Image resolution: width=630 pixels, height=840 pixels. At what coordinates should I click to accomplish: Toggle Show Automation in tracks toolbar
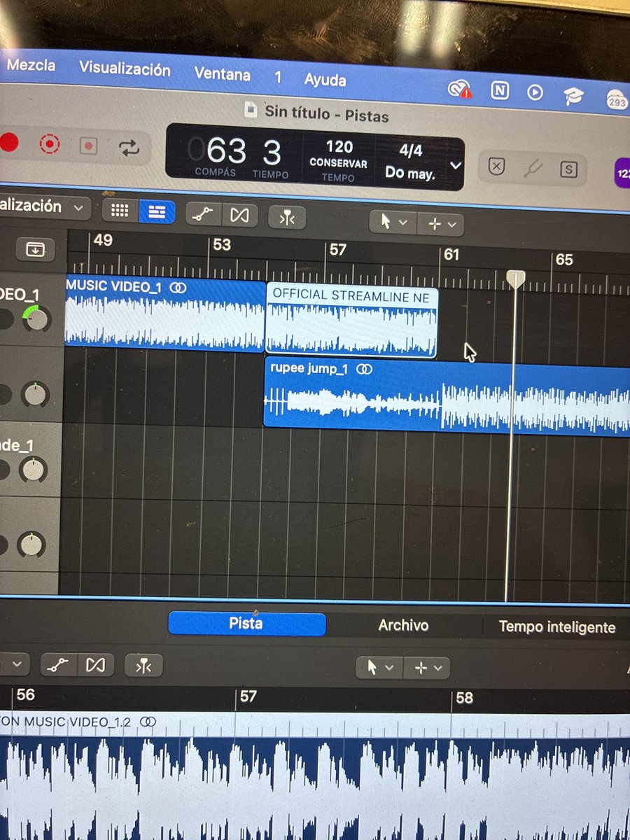[203, 214]
